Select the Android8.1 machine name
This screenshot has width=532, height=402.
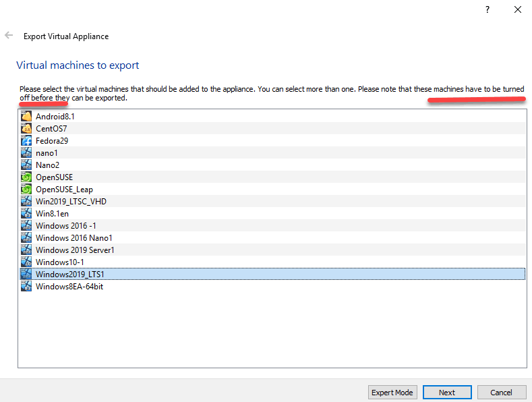click(x=55, y=117)
